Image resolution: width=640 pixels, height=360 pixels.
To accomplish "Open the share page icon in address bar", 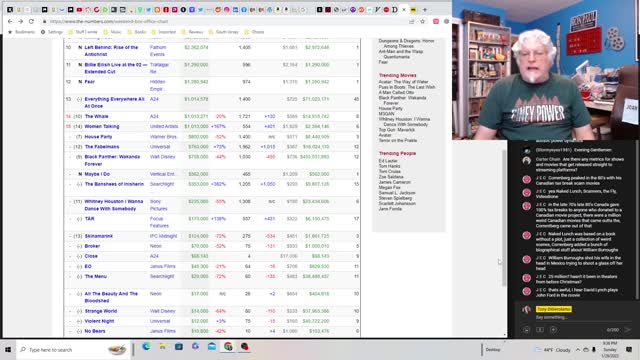I will tap(412, 21).
